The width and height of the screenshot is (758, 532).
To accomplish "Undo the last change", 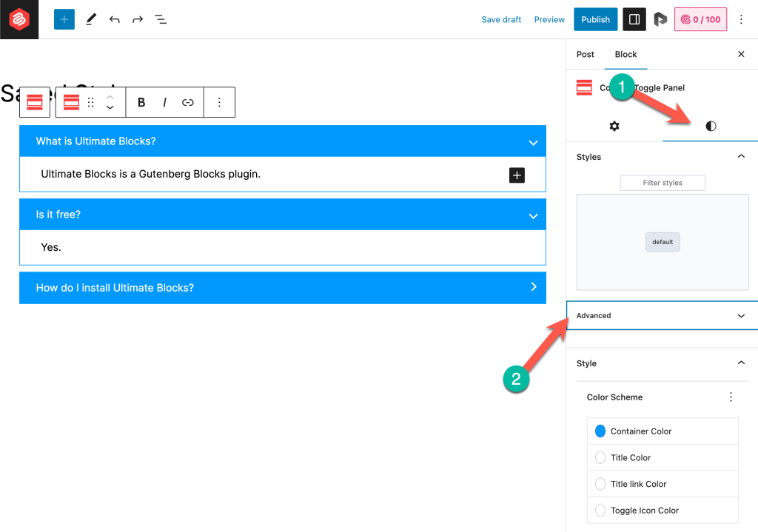I will tap(115, 19).
